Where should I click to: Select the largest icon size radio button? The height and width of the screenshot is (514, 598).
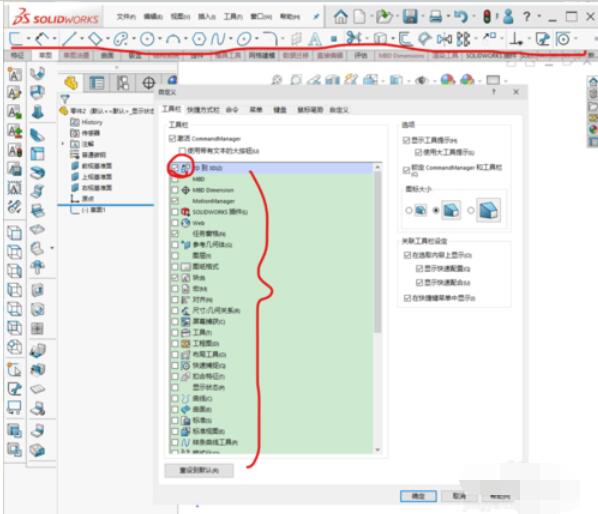tap(471, 210)
